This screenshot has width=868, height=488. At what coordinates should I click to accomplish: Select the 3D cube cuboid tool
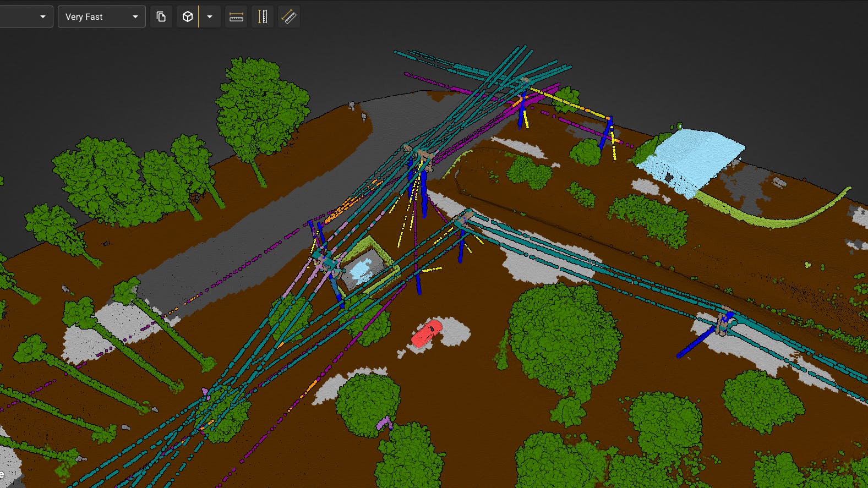tap(188, 17)
